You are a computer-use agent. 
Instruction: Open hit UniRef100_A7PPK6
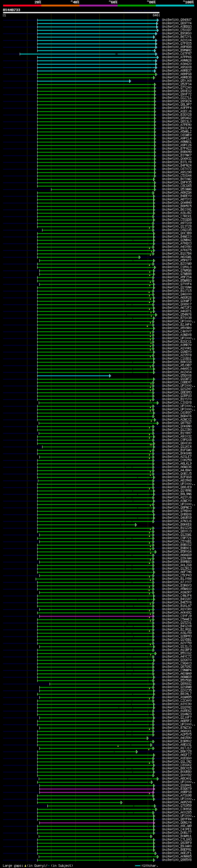click(x=176, y=57)
